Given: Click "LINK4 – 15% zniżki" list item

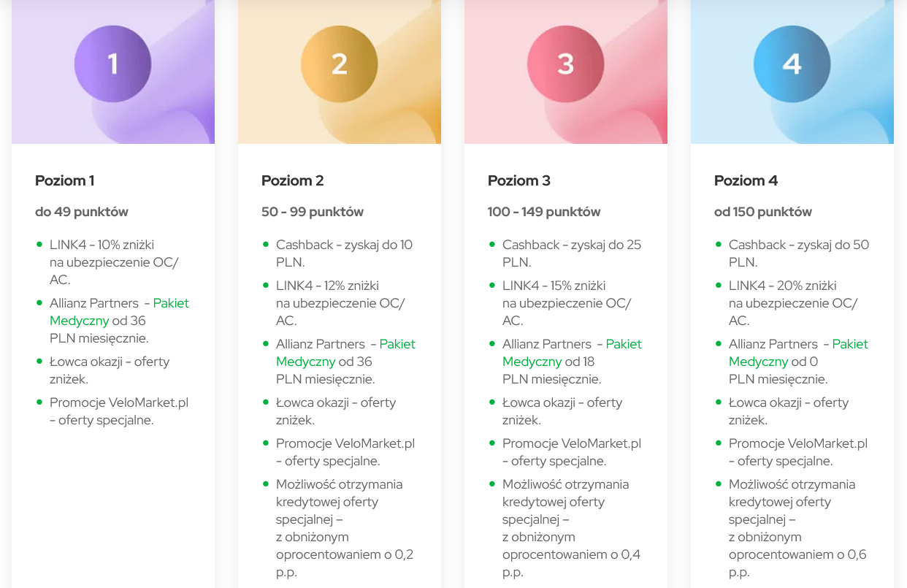Looking at the screenshot, I should tap(566, 303).
